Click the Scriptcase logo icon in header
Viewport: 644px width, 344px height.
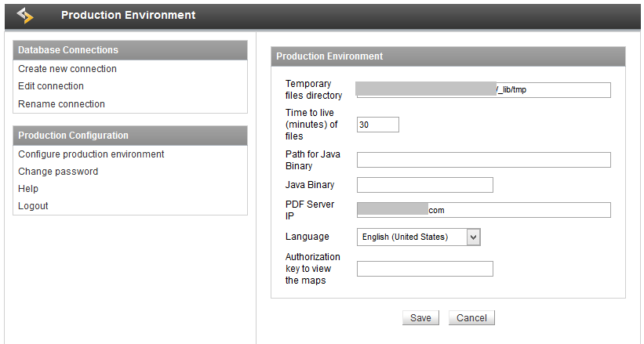tap(26, 15)
